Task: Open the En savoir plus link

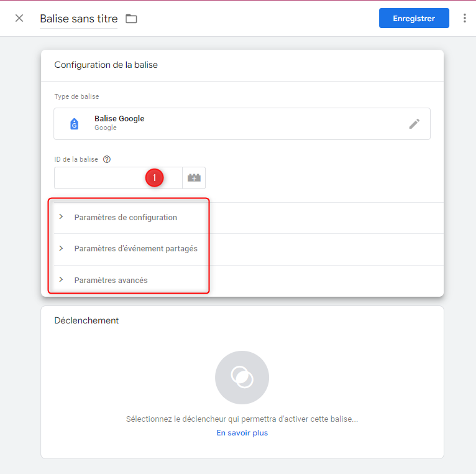Action: pyautogui.click(x=242, y=433)
